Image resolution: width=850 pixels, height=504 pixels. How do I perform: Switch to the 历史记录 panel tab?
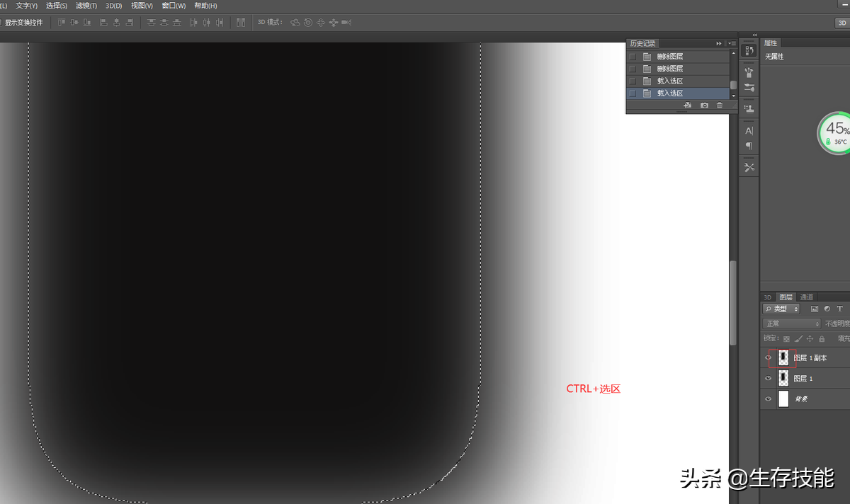coord(643,44)
